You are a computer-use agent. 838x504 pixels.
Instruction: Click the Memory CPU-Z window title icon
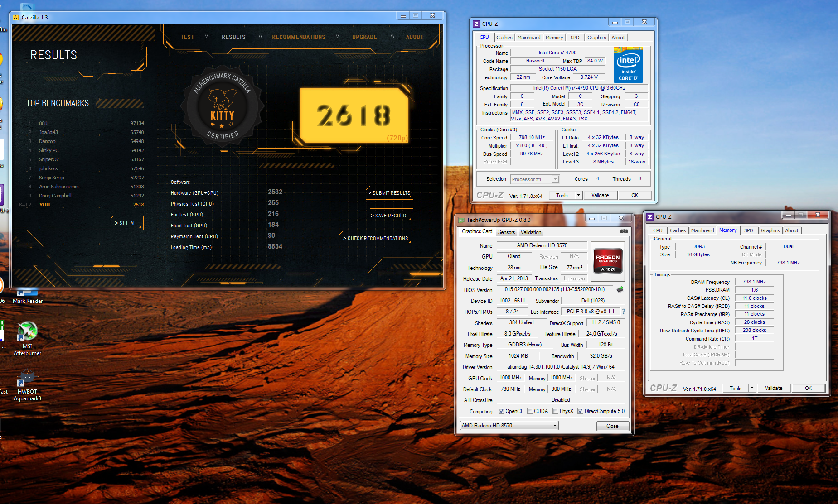[x=650, y=216]
